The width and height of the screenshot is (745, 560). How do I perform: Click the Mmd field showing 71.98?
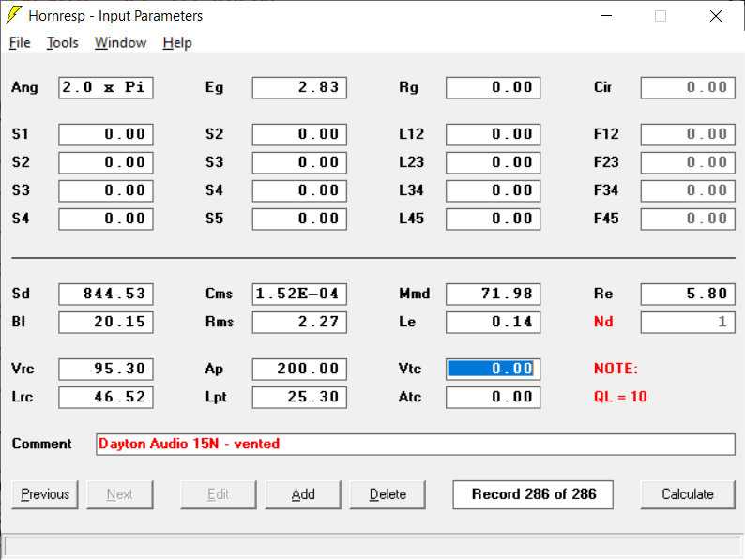click(x=494, y=294)
